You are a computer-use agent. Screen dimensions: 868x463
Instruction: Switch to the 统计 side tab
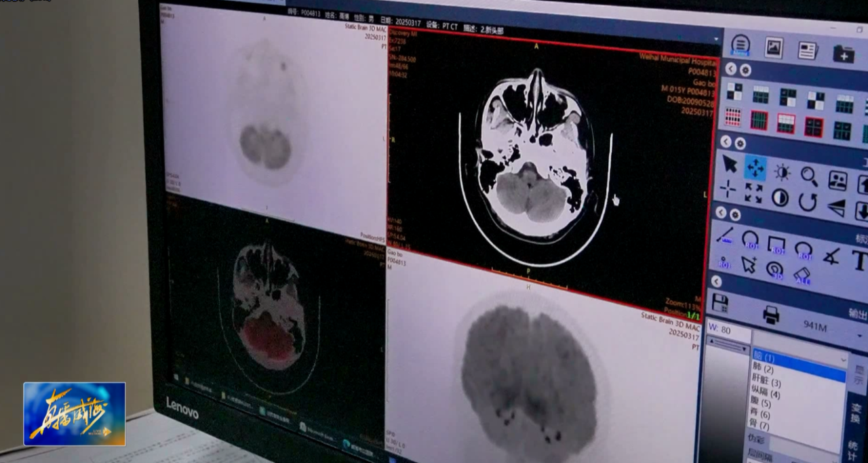click(854, 450)
